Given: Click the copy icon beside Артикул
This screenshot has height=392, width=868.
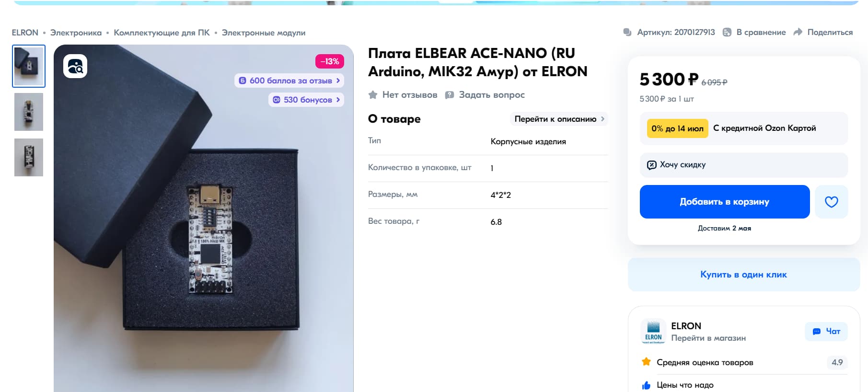Looking at the screenshot, I should 627,32.
